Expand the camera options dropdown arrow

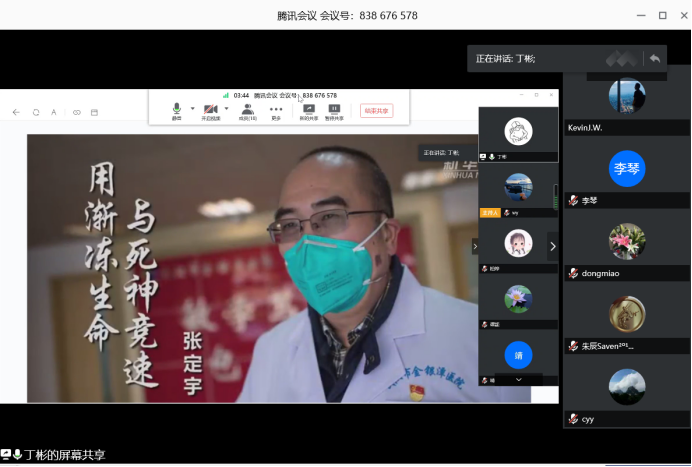coord(226,108)
